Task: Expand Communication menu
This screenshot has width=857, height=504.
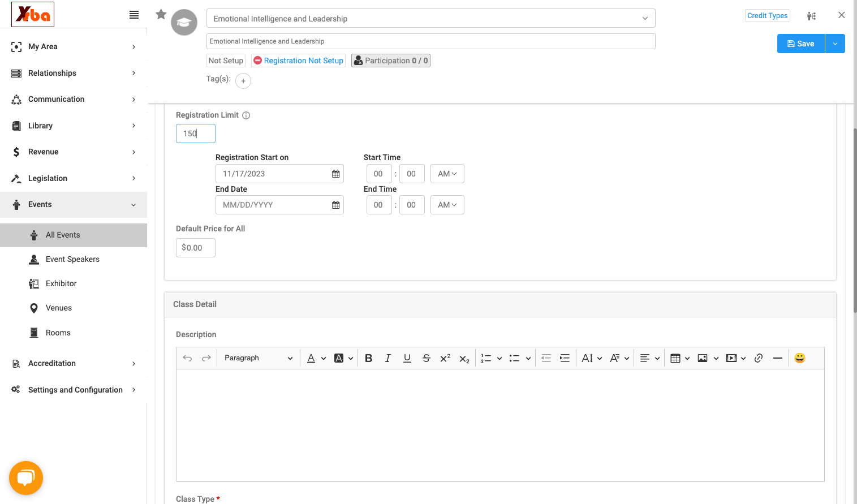Action: [x=74, y=99]
